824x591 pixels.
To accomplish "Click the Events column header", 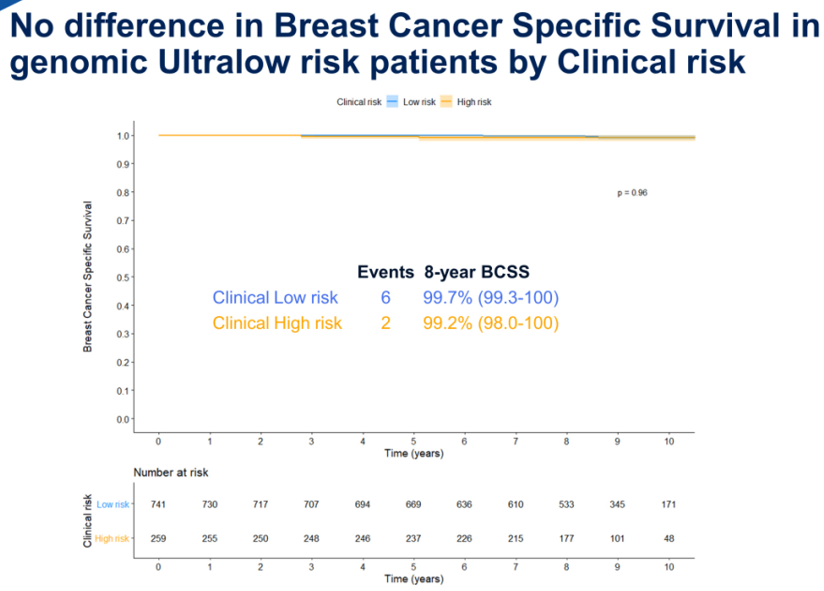I will click(x=385, y=271).
